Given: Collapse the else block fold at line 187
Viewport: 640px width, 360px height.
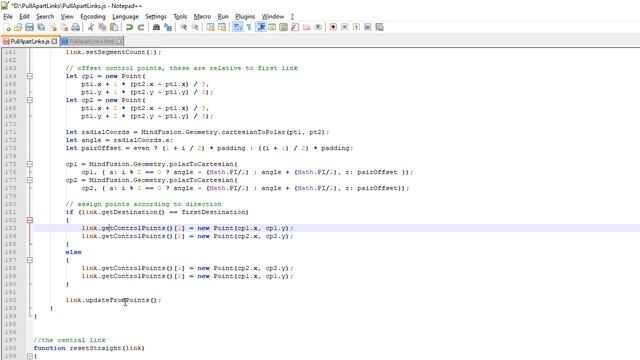Looking at the screenshot, I should tap(30, 260).
